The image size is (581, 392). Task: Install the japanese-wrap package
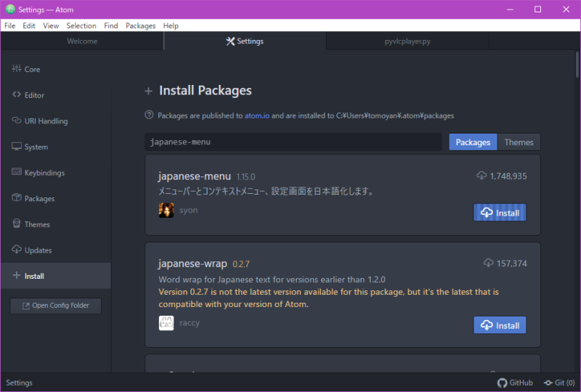[x=500, y=325]
